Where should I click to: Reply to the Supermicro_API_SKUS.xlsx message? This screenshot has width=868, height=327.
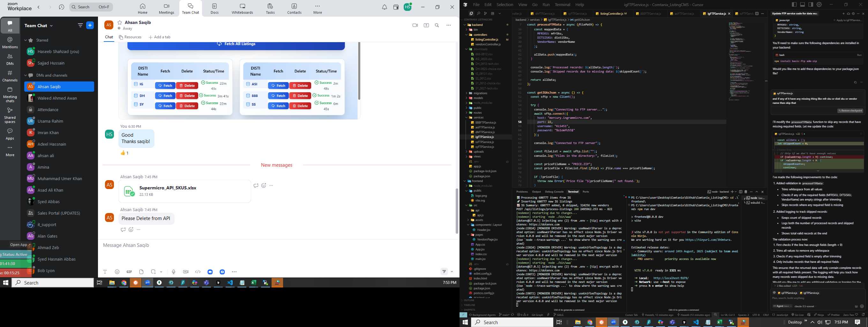point(256,186)
